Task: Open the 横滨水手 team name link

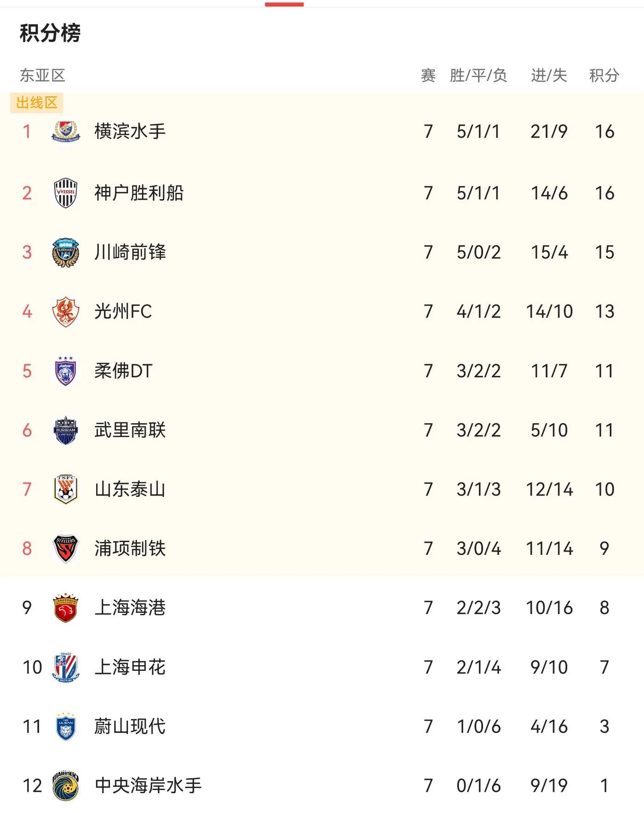Action: [x=130, y=132]
